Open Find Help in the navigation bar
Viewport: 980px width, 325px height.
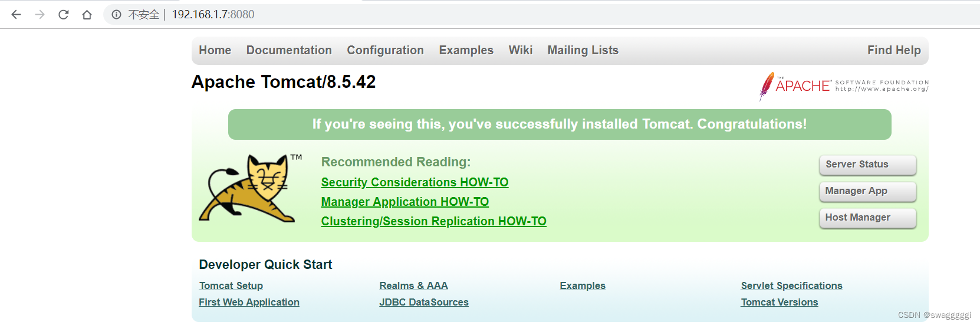[x=894, y=51]
